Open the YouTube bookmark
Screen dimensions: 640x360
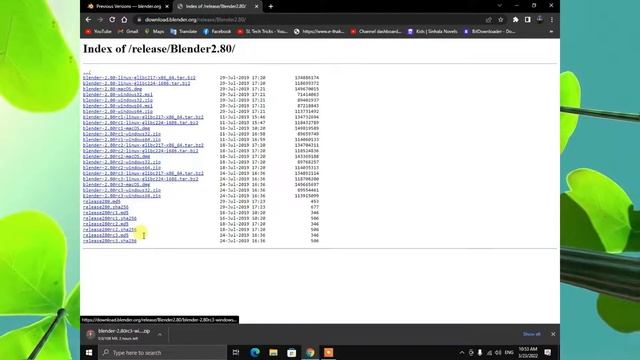pyautogui.click(x=98, y=31)
